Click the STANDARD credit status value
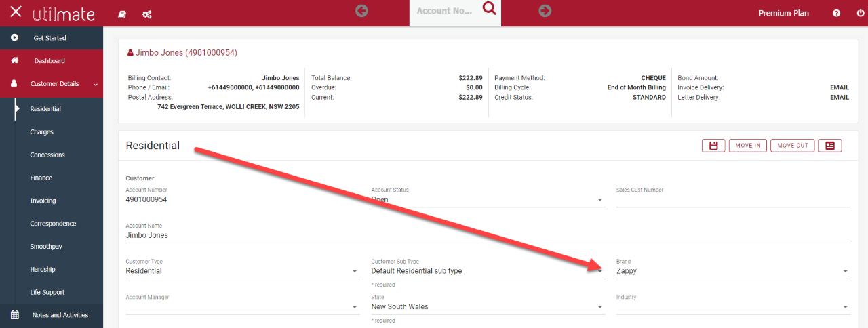Viewport: 868px width, 328px height. [x=649, y=97]
